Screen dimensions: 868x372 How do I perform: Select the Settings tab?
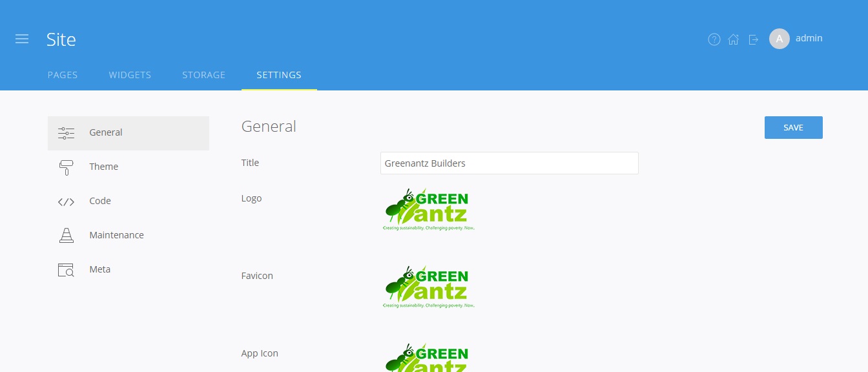click(x=279, y=75)
